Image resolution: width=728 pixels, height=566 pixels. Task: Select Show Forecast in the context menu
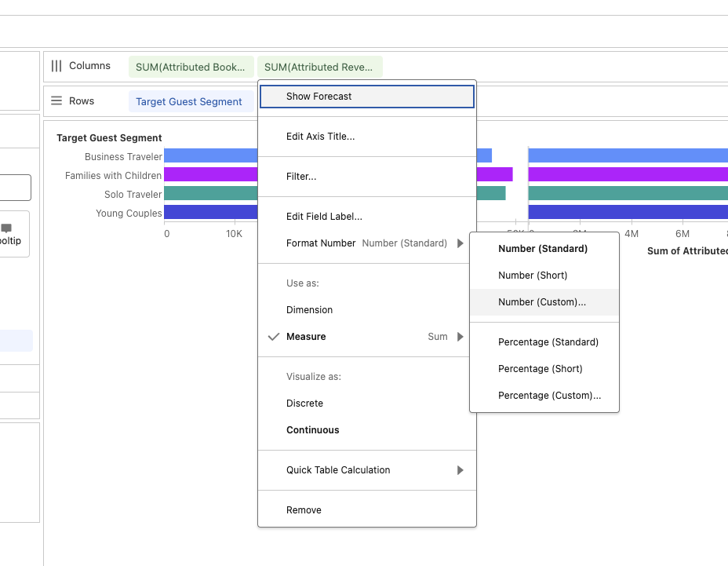click(318, 97)
